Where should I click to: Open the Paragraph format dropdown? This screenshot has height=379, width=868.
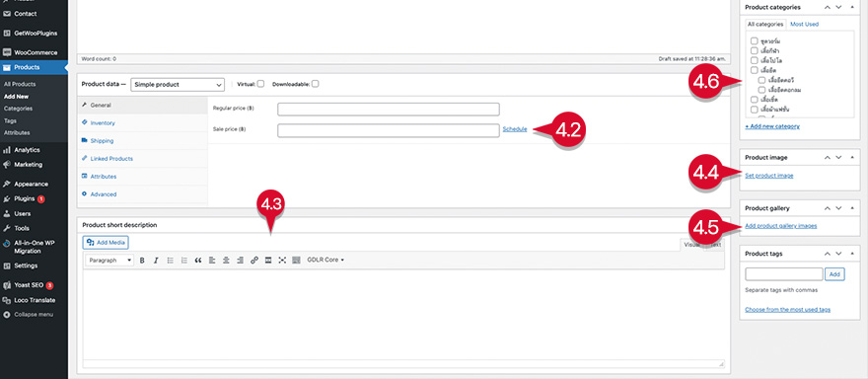tap(109, 260)
